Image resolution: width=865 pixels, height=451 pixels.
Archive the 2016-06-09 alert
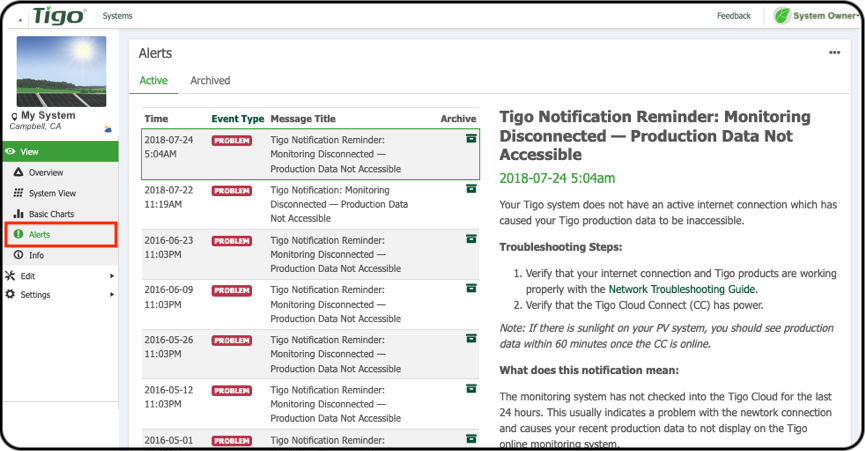[471, 288]
